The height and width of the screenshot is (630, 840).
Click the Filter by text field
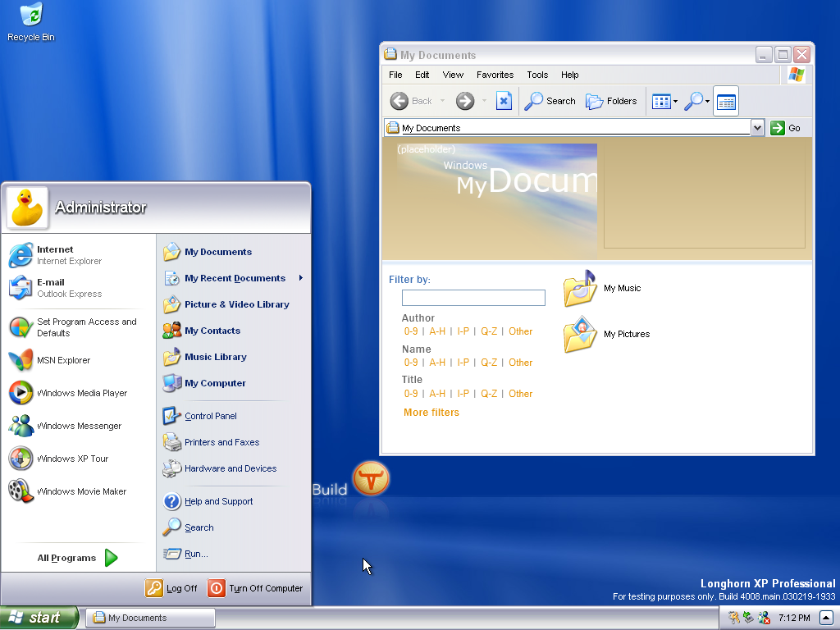click(x=473, y=298)
